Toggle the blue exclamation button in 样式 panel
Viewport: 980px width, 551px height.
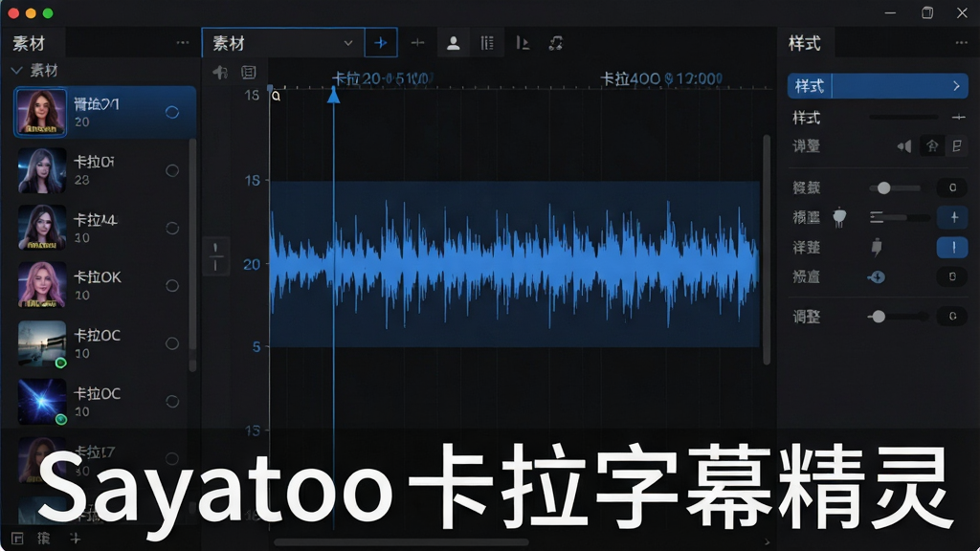[952, 248]
